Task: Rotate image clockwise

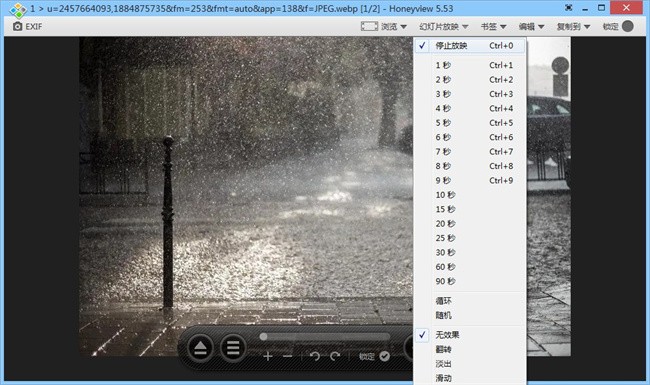Action: 335,356
